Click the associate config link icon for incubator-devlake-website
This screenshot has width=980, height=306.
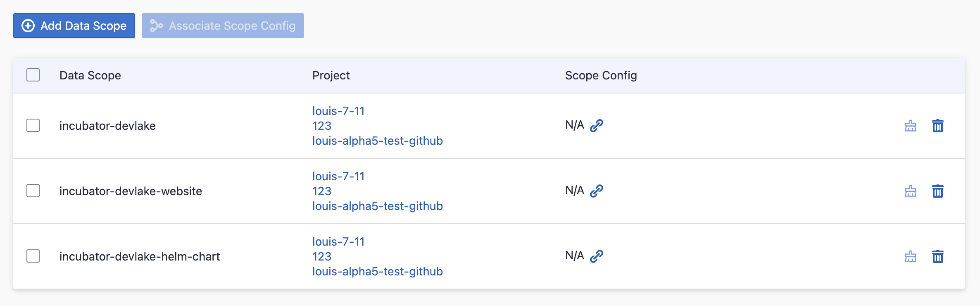(x=597, y=190)
